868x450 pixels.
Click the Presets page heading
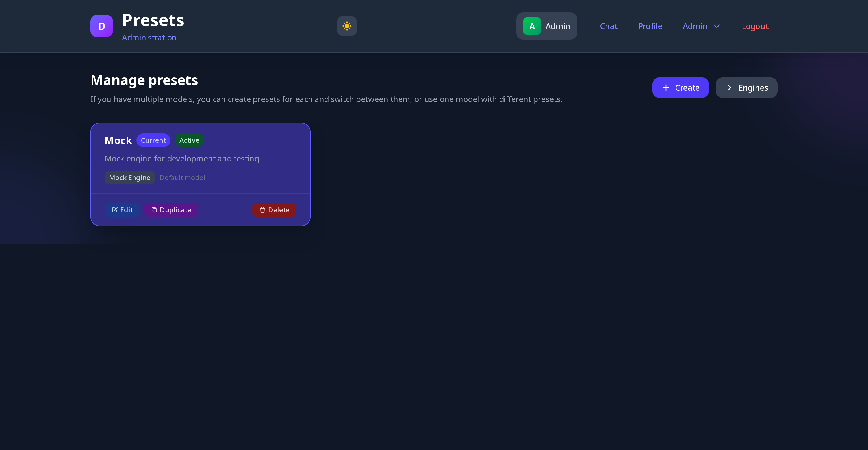[x=153, y=20]
